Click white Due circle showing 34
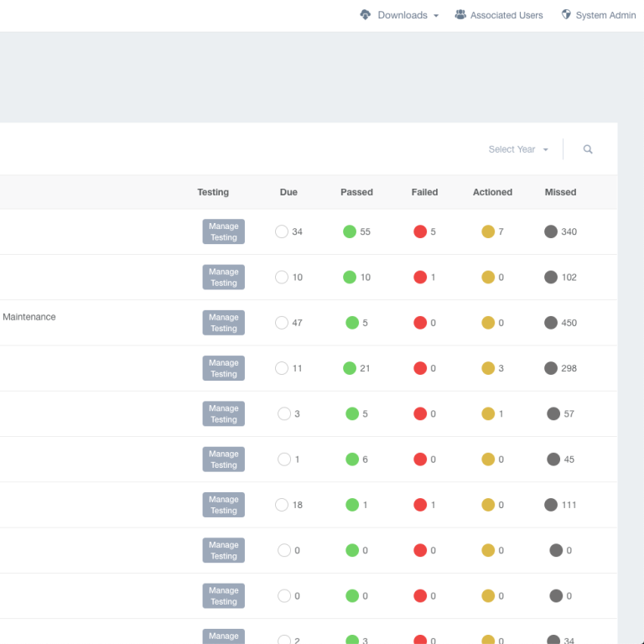Viewport: 644px width, 644px height. point(282,231)
